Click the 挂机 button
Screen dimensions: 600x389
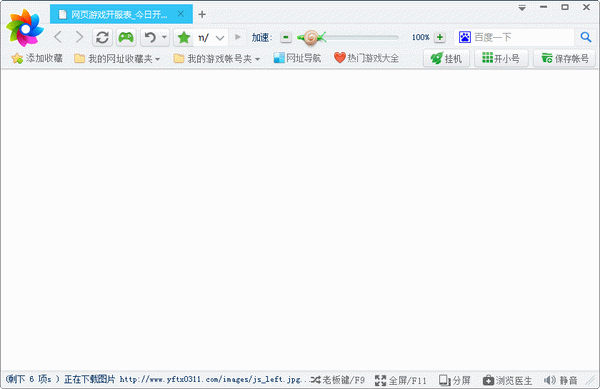(x=446, y=59)
